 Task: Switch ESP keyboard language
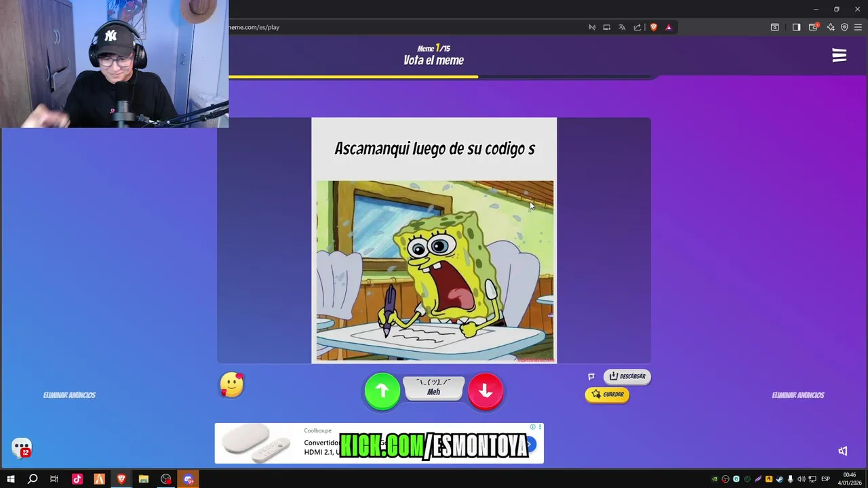click(825, 479)
